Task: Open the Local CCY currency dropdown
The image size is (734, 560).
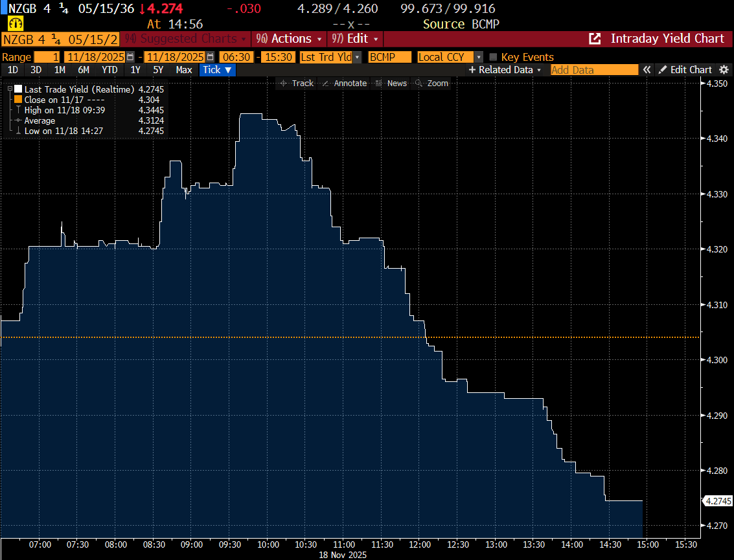Action: [479, 57]
